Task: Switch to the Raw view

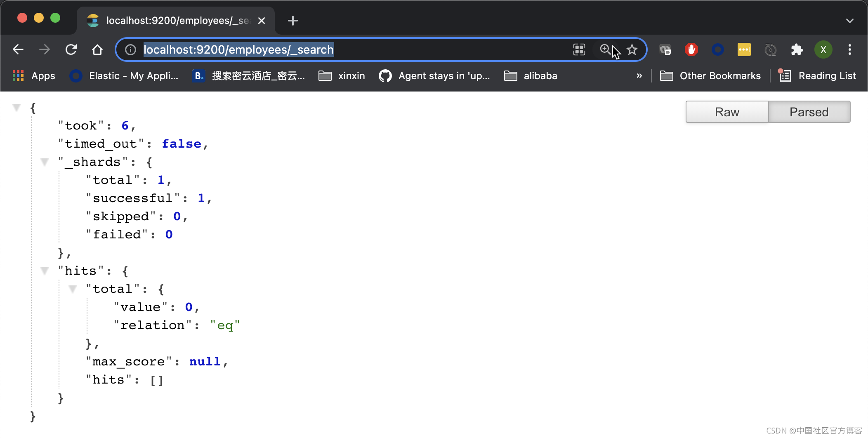Action: (727, 111)
